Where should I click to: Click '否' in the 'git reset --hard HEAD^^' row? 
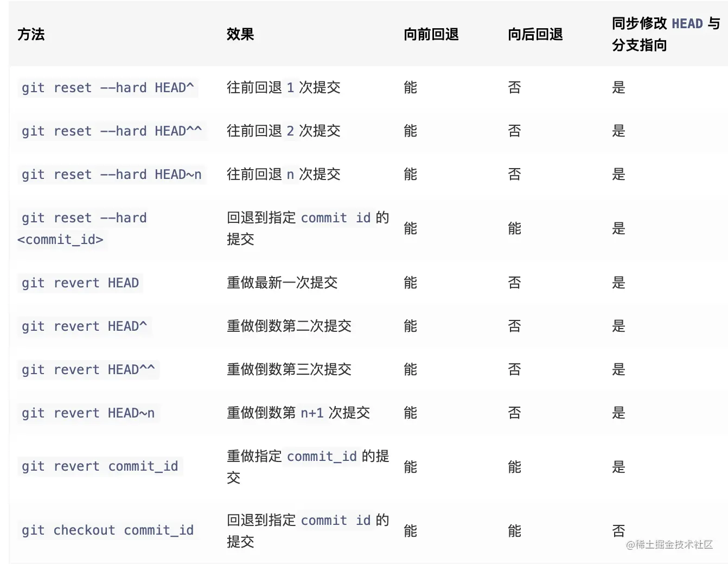tap(514, 131)
